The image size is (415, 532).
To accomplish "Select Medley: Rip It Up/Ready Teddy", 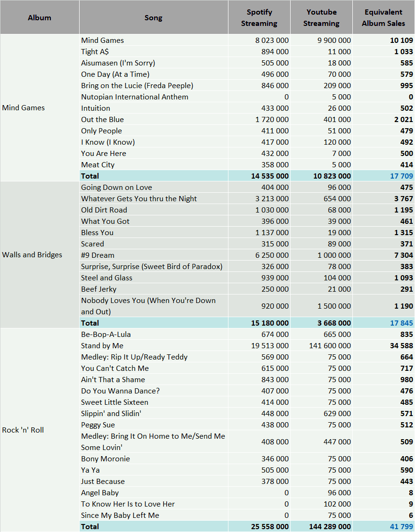I will coord(154,357).
